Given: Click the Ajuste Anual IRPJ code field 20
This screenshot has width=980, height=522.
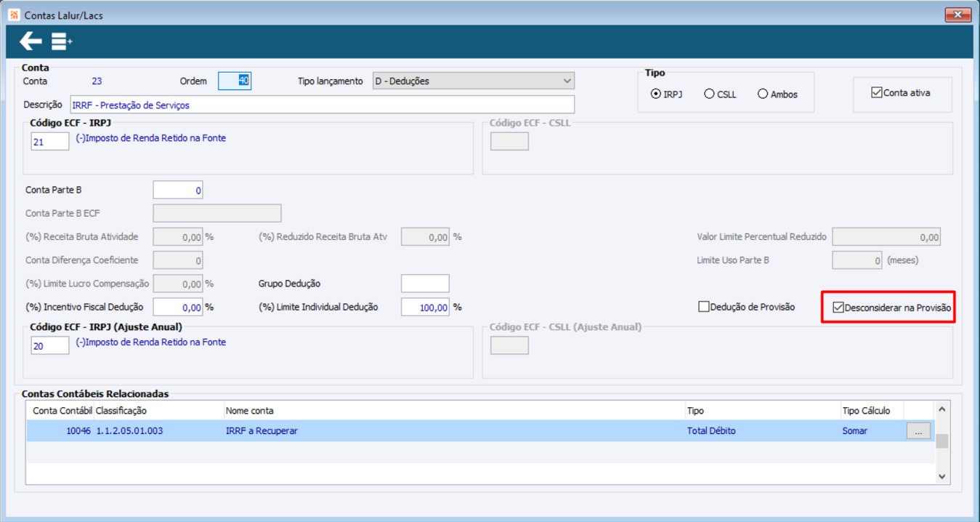Looking at the screenshot, I should click(50, 346).
